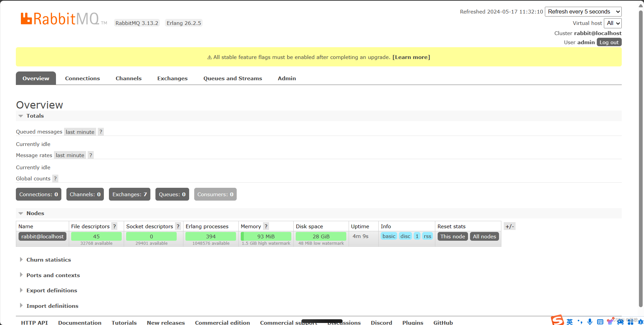Open the Queues and Streams tab
This screenshot has width=644, height=325.
click(233, 78)
